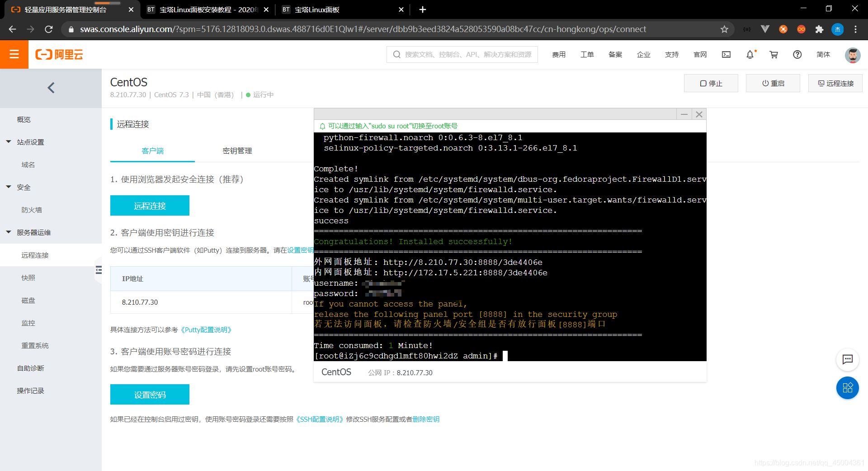Reload the page in the browser

(x=49, y=29)
